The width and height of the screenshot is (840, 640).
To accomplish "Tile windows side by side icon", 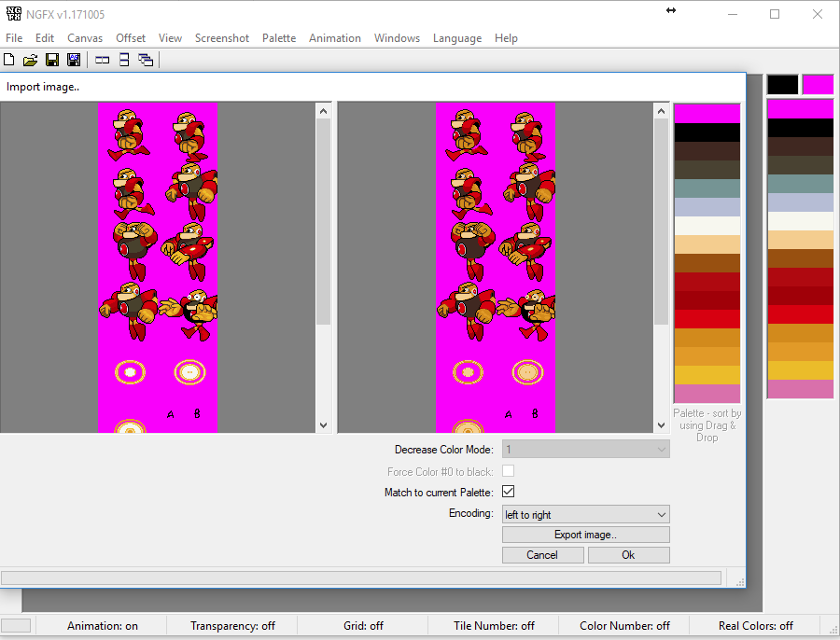I will click(103, 60).
